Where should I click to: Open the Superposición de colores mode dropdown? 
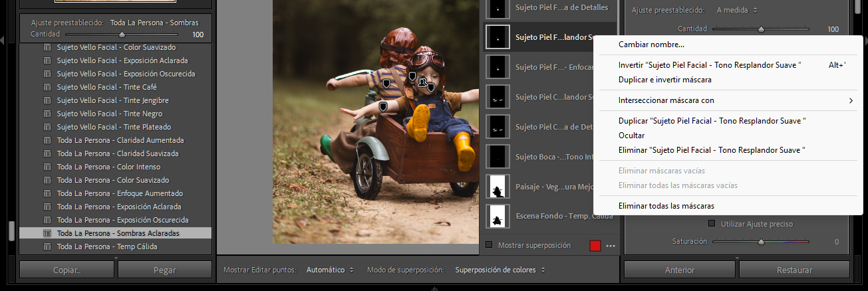[x=500, y=270]
